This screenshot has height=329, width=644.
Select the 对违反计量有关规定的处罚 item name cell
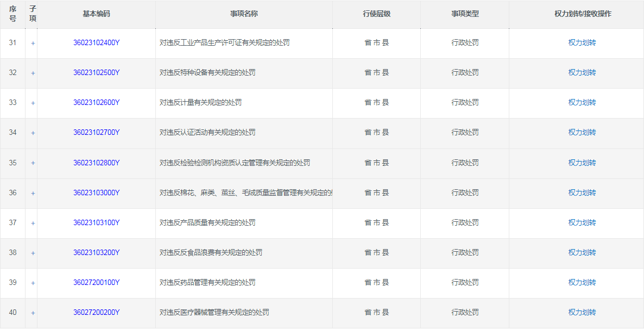pos(200,102)
